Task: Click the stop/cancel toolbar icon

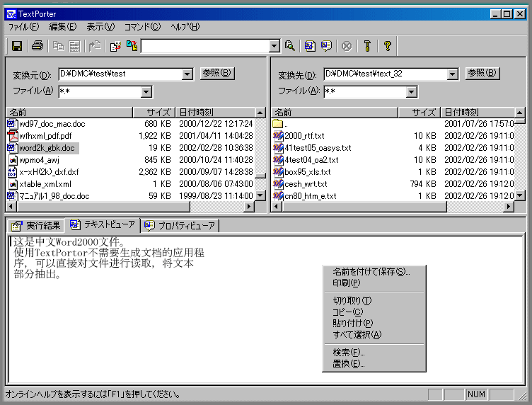Action: 347,46
